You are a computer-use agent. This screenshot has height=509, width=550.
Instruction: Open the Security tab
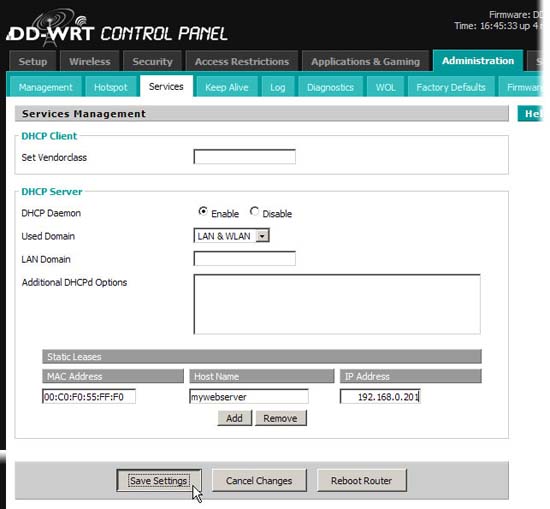click(152, 61)
